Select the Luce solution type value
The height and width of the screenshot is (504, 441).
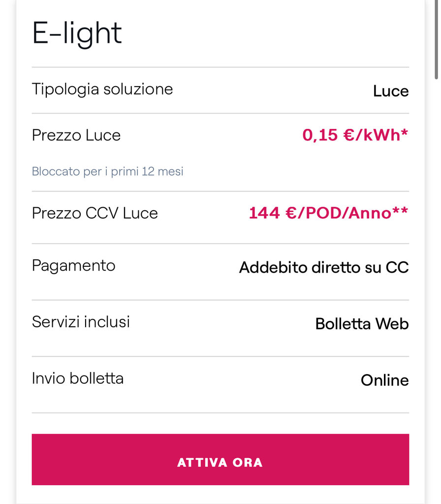[391, 91]
